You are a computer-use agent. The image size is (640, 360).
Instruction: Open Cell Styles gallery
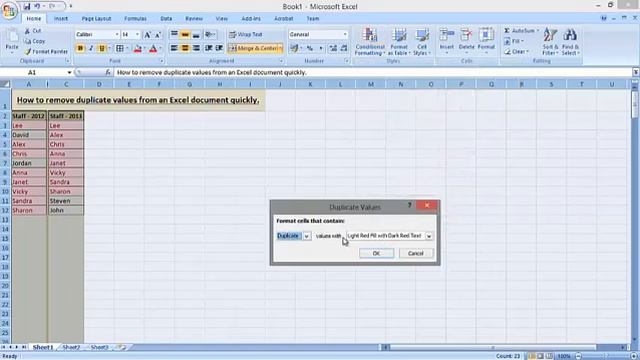(422, 42)
